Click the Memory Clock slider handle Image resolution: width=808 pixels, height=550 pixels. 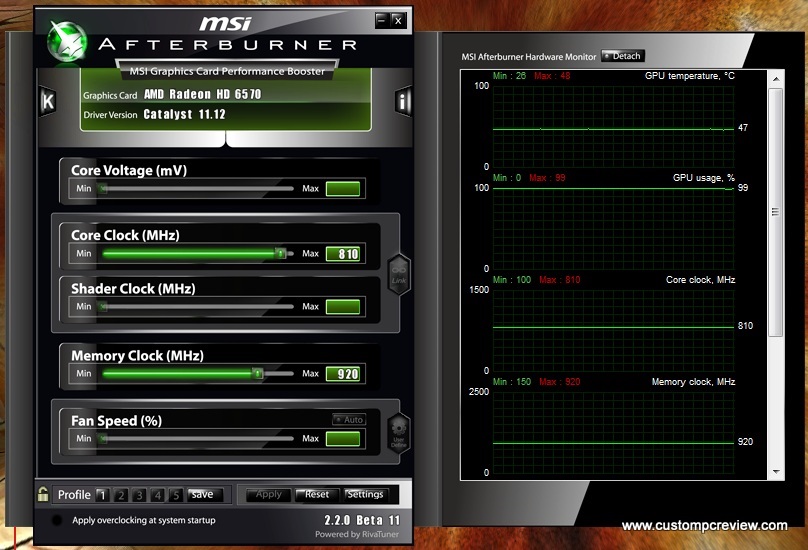[257, 373]
